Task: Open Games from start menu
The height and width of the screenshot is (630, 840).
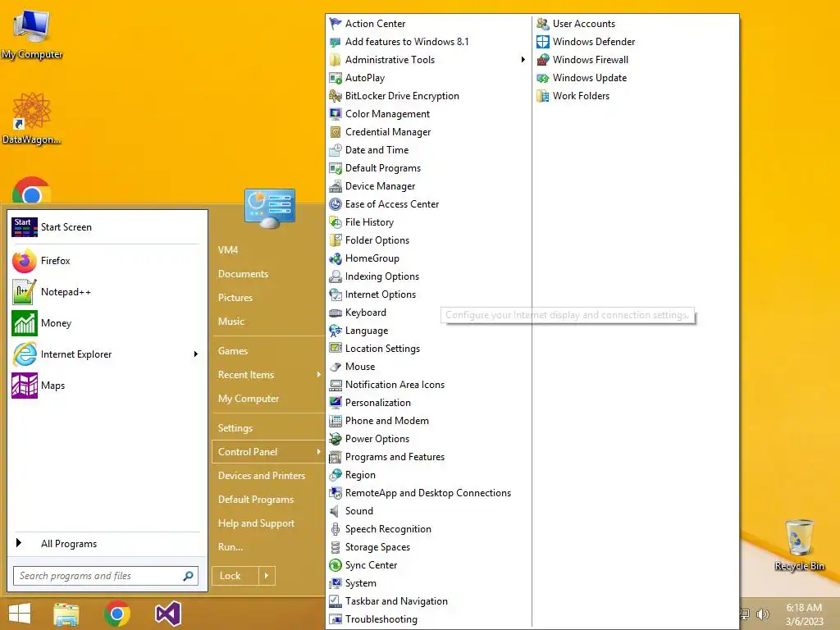Action: coord(232,351)
